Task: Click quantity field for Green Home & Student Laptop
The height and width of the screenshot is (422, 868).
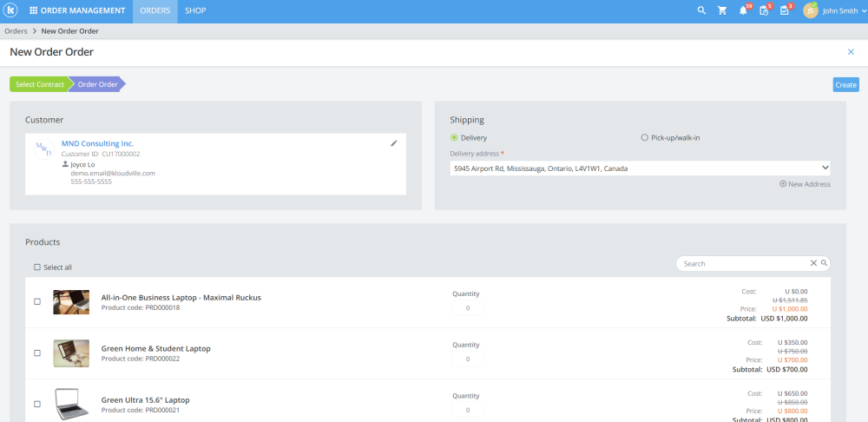Action: (x=468, y=359)
